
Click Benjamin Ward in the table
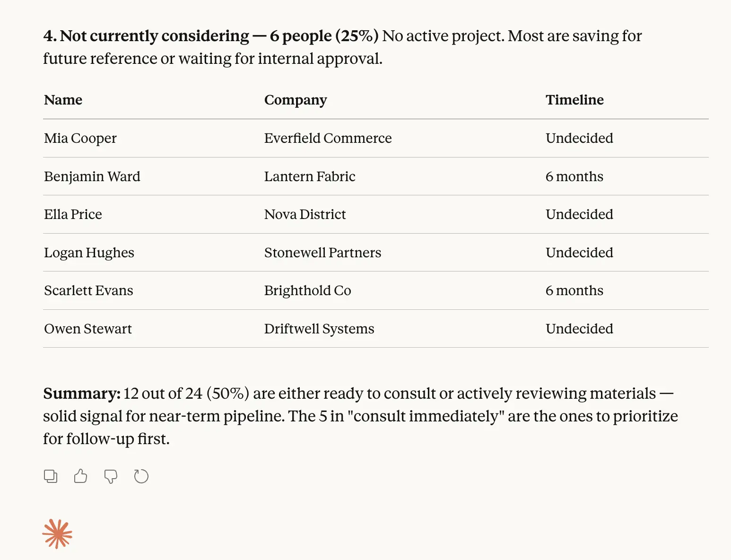tap(92, 176)
